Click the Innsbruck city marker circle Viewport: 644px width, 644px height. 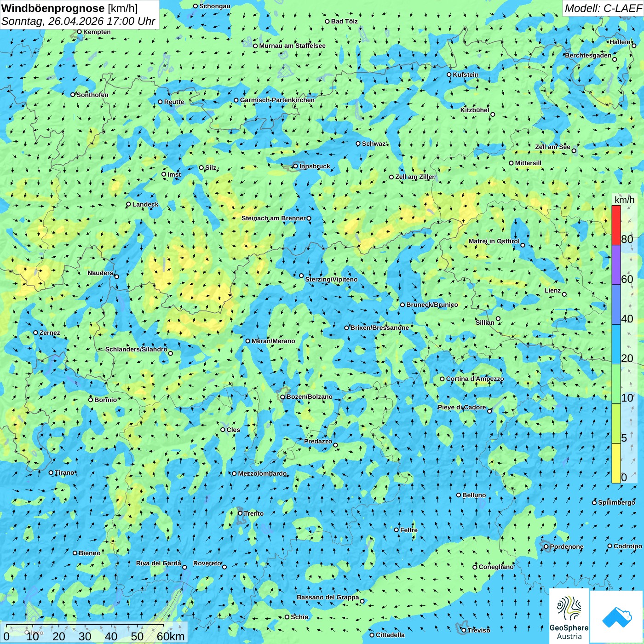click(295, 166)
